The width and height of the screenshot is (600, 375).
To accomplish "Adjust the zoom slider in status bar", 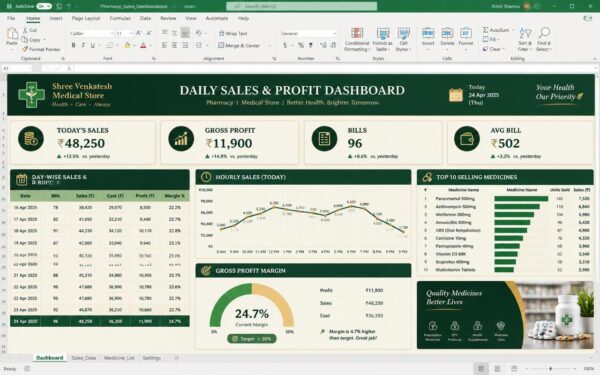I will [551, 368].
